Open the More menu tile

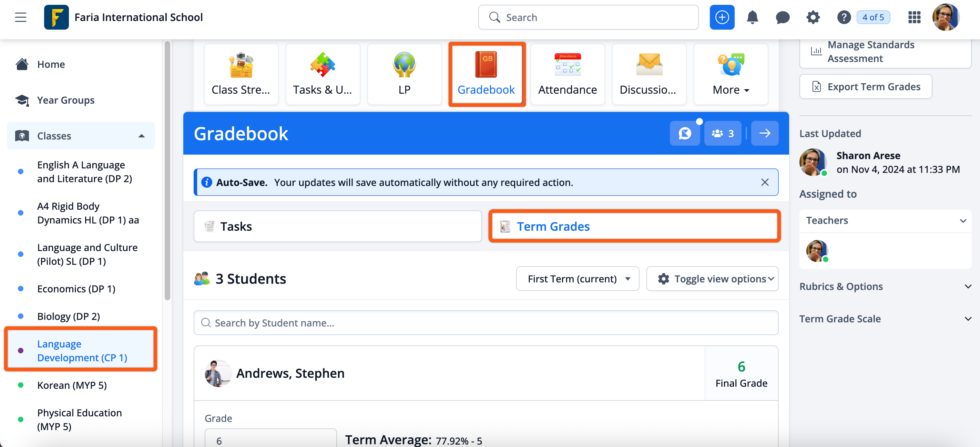coord(731,74)
